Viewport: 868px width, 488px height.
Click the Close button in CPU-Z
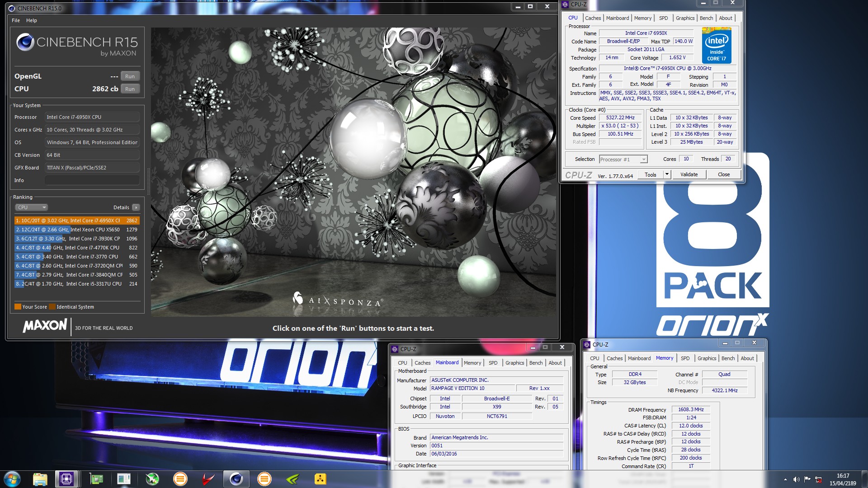pyautogui.click(x=724, y=174)
